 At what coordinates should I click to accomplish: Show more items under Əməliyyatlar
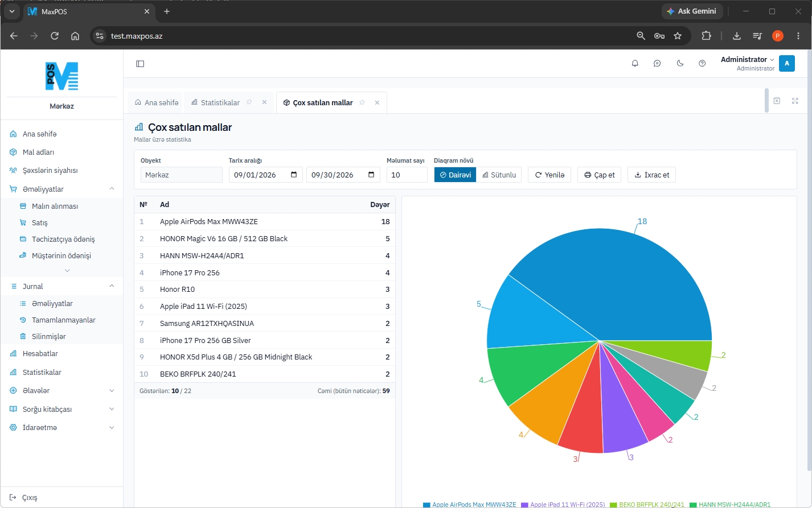click(67, 270)
